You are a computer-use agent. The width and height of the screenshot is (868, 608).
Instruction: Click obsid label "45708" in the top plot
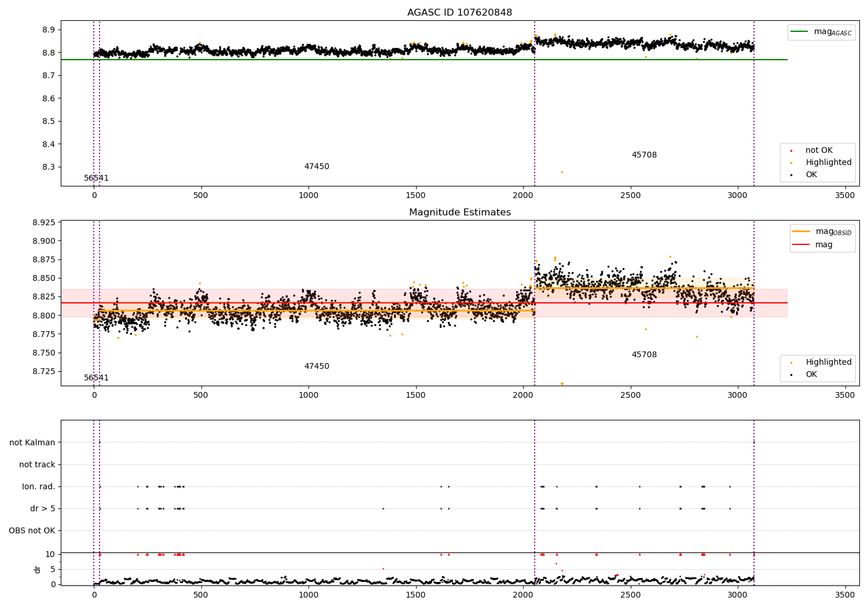point(644,155)
